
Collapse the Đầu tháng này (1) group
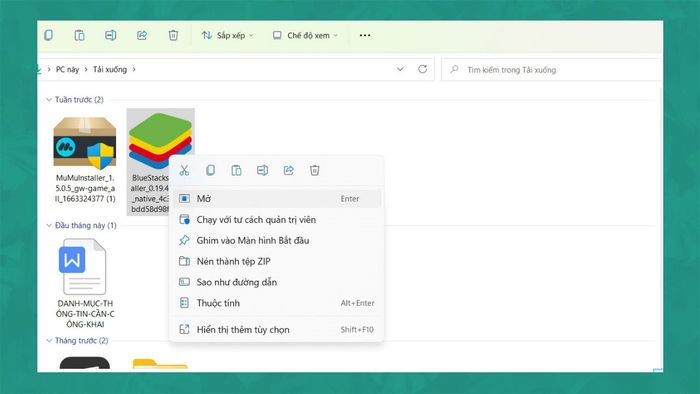pos(49,225)
